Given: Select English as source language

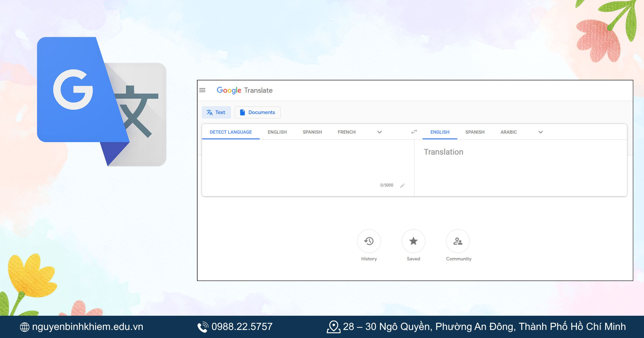Looking at the screenshot, I should click(x=277, y=132).
